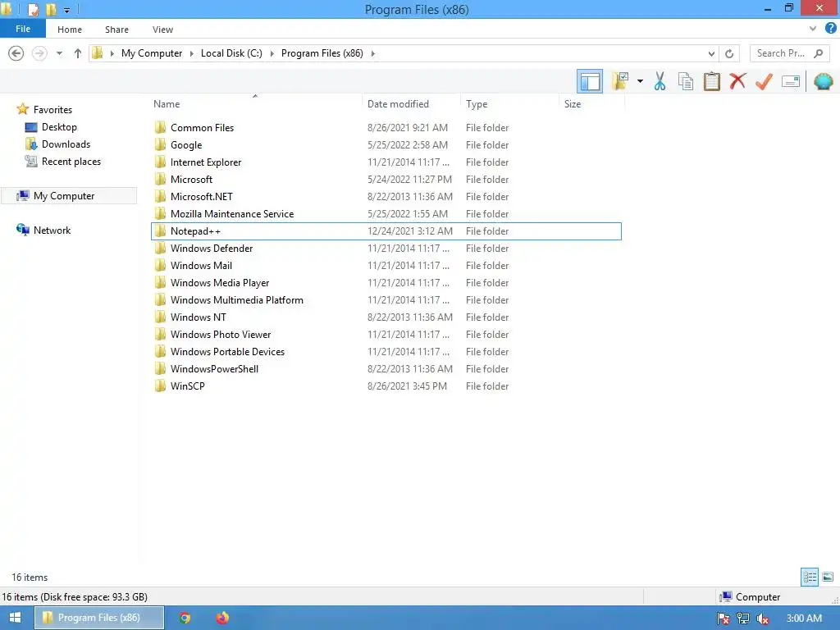840x630 pixels.
Task: Expand the ribbon with the chevron arrow
Action: tap(813, 29)
